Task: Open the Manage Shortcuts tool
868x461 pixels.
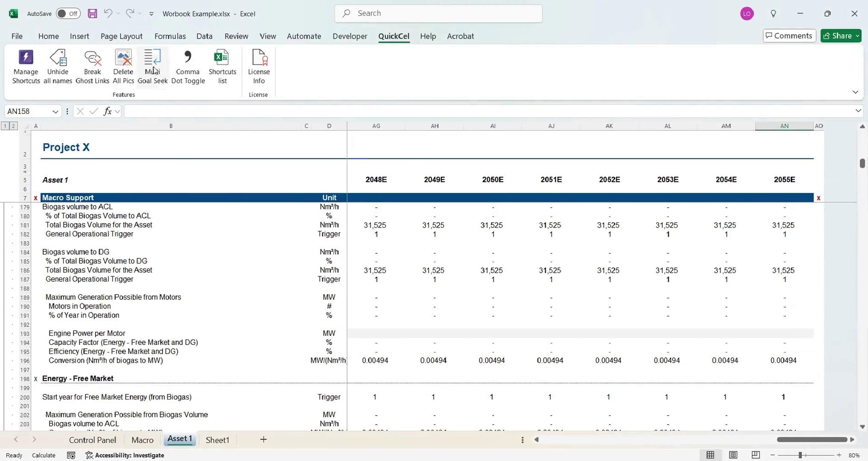Action: pos(26,67)
